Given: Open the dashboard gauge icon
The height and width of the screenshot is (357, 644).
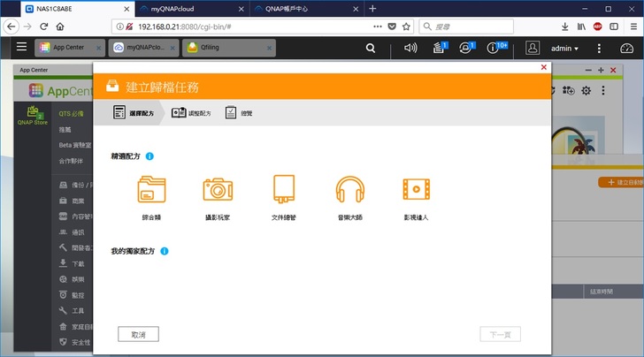Looking at the screenshot, I should tap(627, 48).
